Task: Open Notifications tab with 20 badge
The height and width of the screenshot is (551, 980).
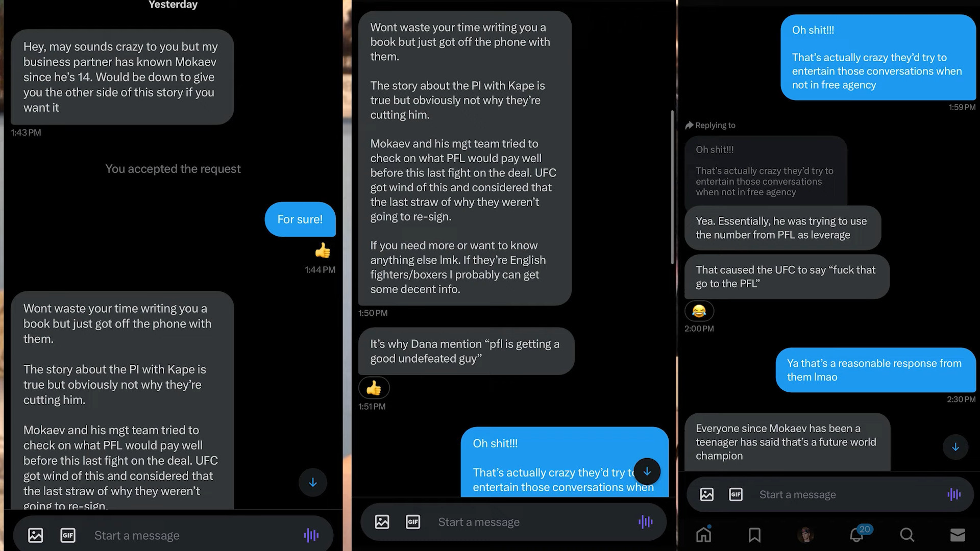Action: point(857,534)
